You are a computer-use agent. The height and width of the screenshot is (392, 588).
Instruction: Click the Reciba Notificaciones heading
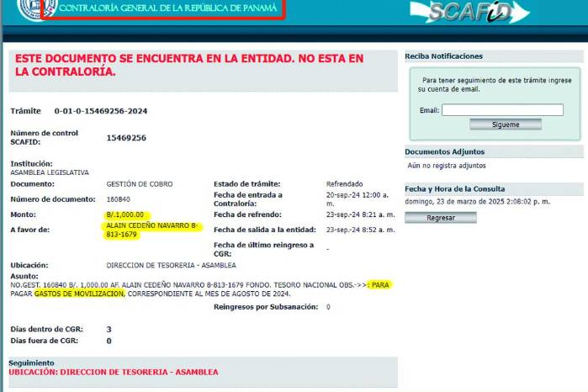click(x=443, y=56)
